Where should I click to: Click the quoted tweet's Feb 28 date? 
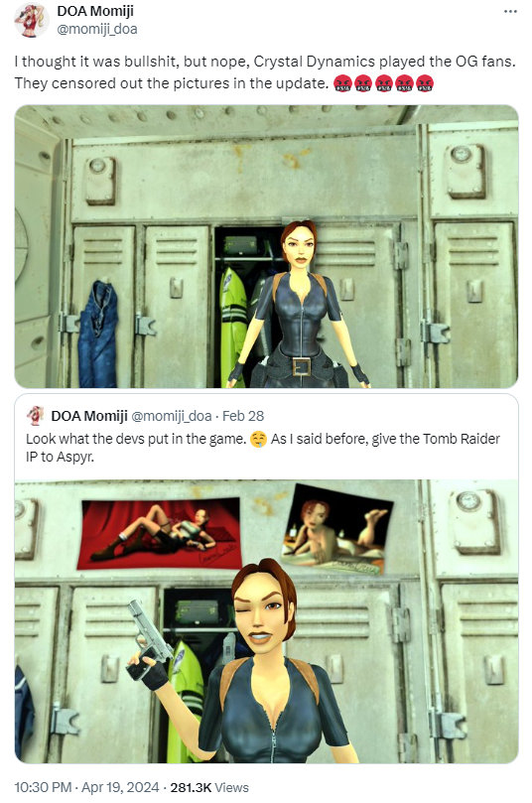click(243, 416)
